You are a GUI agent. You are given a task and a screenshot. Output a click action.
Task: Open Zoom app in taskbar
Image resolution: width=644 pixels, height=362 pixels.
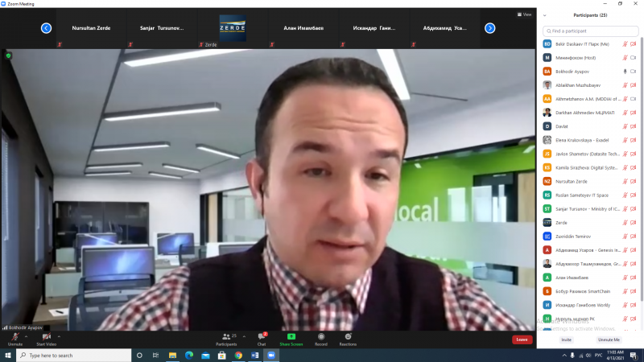(x=271, y=356)
